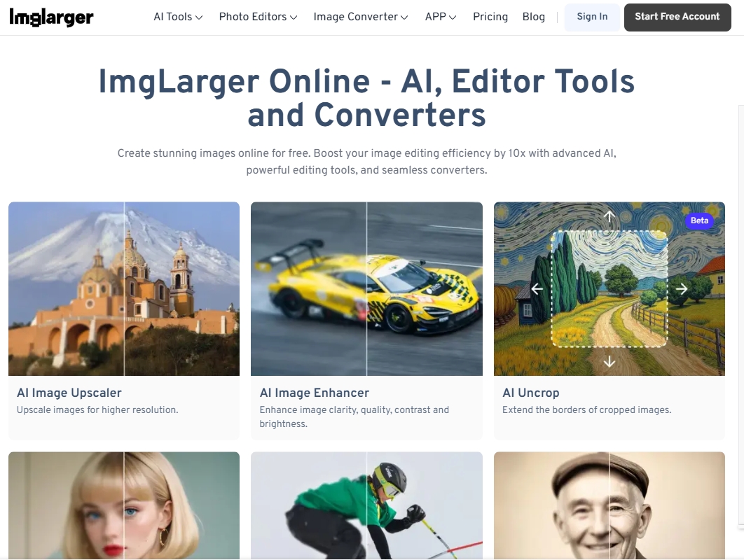Open the AI Tools dropdown menu
This screenshot has width=744, height=560.
pos(178,17)
